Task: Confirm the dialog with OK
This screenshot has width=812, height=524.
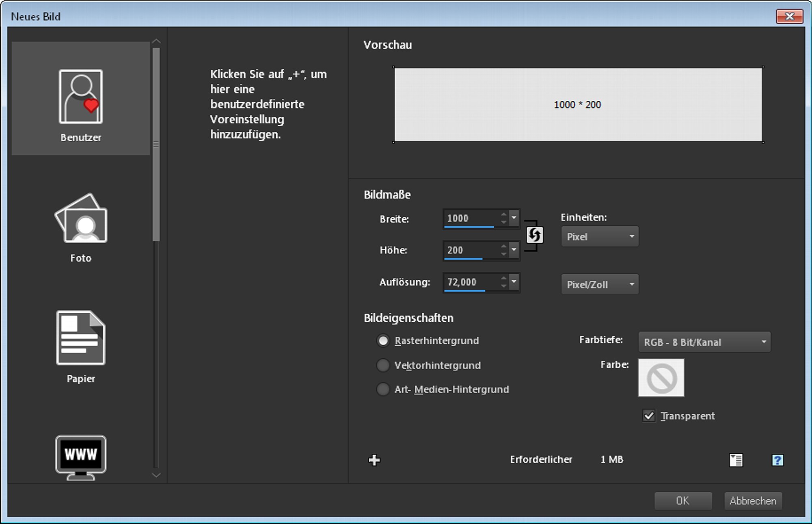Action: pos(683,500)
